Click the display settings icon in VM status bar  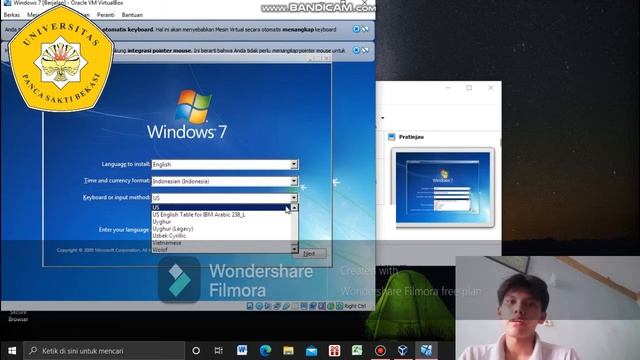[304, 306]
